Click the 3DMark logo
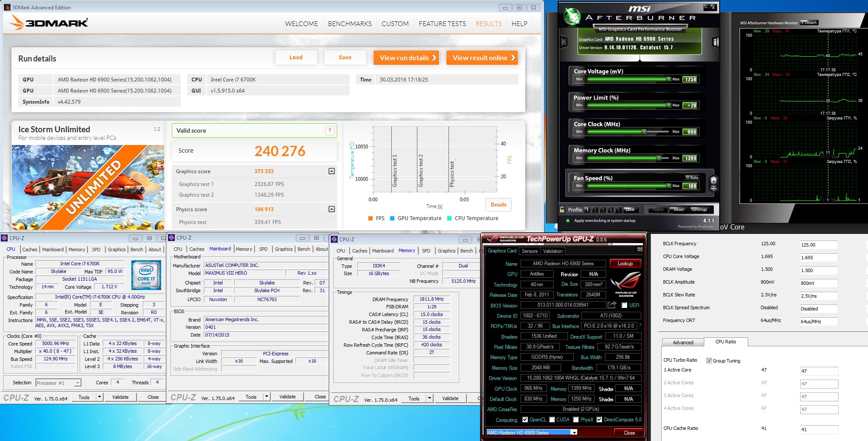The width and height of the screenshot is (868, 441). (49, 22)
